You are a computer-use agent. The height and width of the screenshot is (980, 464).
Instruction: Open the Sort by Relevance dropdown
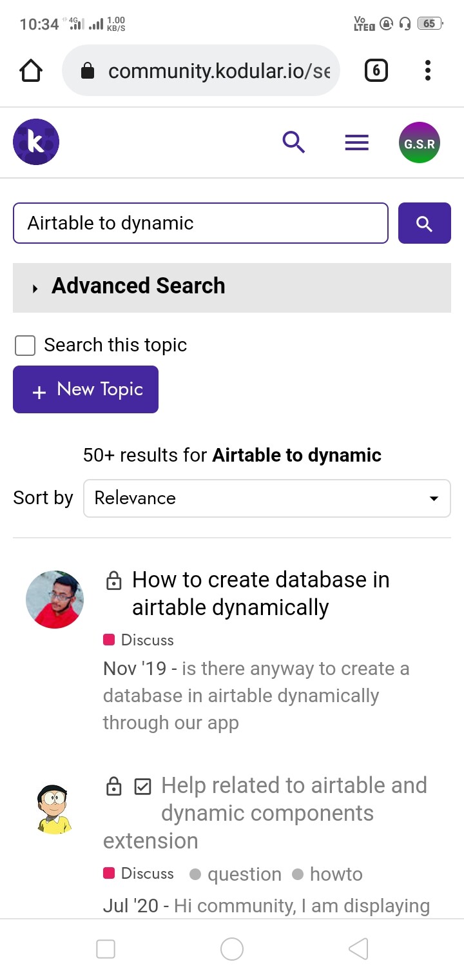click(x=267, y=498)
